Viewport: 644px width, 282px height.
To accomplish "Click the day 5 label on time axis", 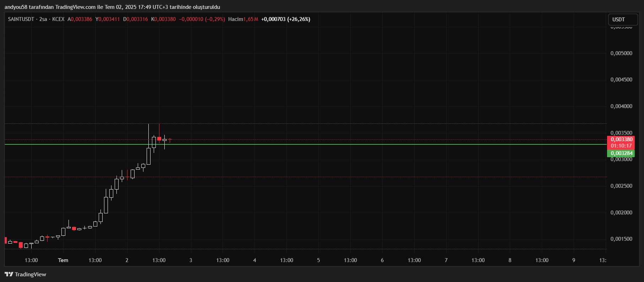I will 318,260.
